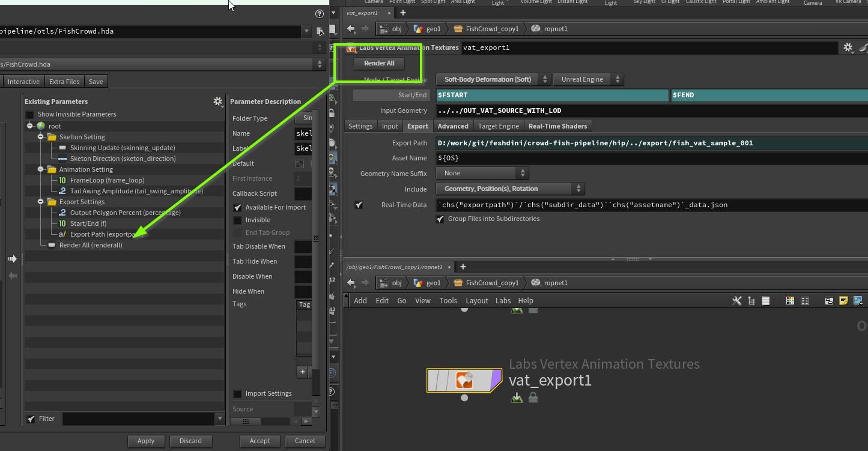
Task: Open the Layout menu in network editor
Action: pyautogui.click(x=477, y=301)
